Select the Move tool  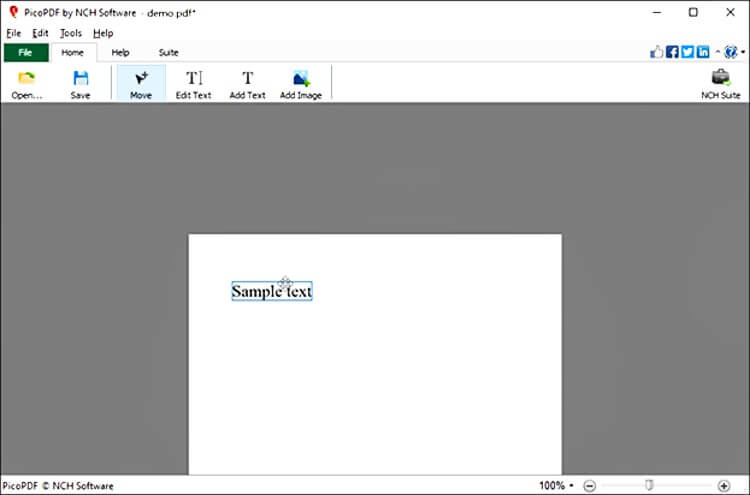point(141,84)
